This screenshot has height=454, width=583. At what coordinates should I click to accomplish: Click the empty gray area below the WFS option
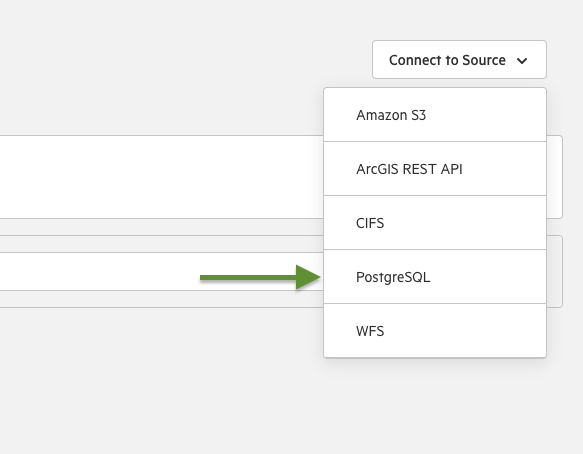435,405
